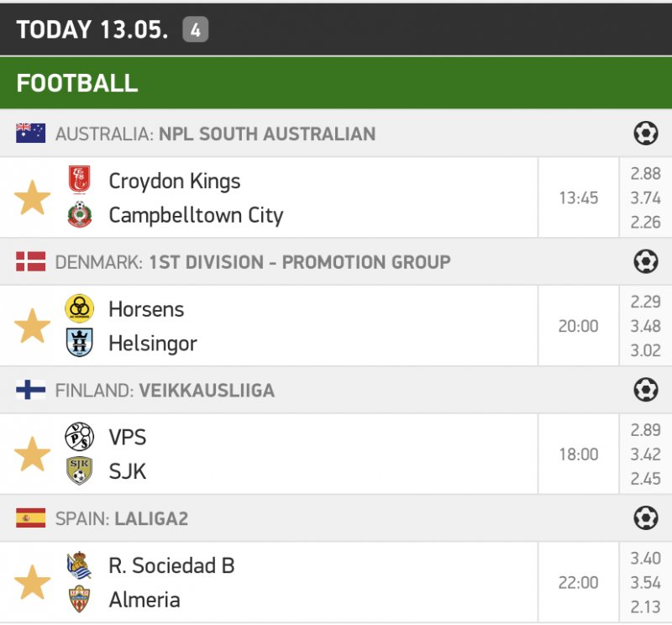The width and height of the screenshot is (672, 625).
Task: Click the Campbelltown City club crest
Action: tap(79, 216)
